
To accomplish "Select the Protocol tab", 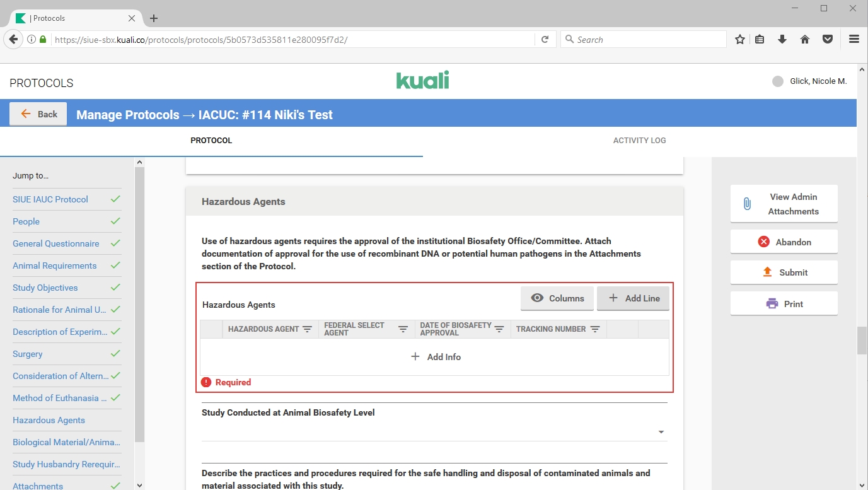I will 211,141.
